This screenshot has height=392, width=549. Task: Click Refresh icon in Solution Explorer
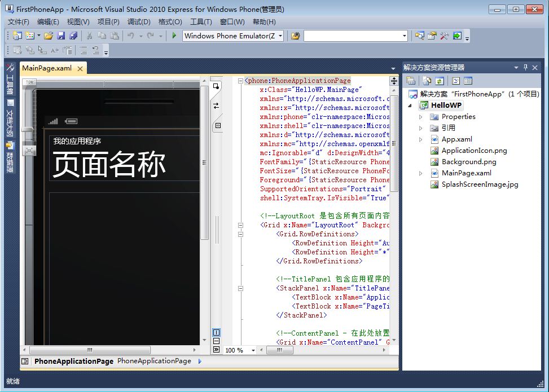coord(440,81)
